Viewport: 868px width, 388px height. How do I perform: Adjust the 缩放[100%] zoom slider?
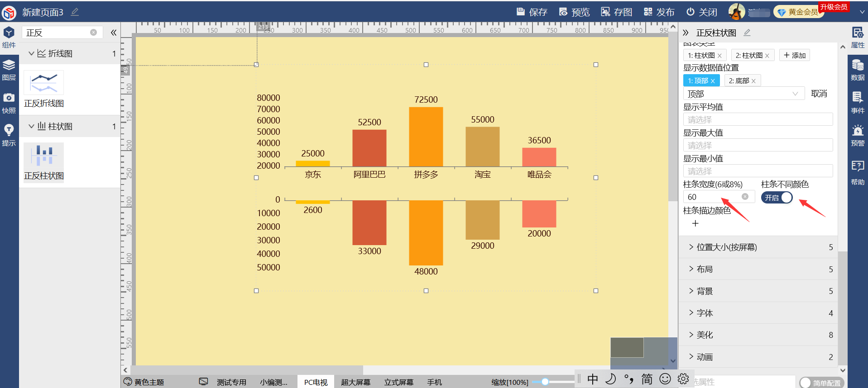click(x=545, y=382)
